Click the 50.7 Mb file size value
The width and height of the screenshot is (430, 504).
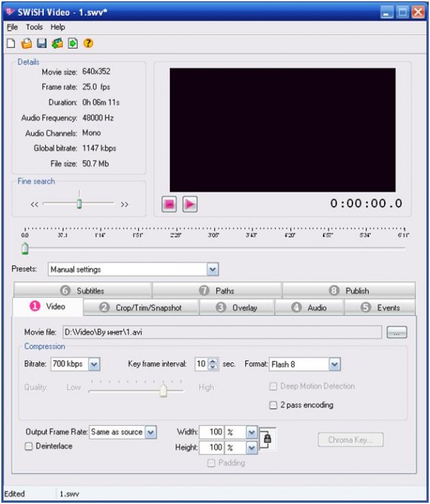(95, 164)
